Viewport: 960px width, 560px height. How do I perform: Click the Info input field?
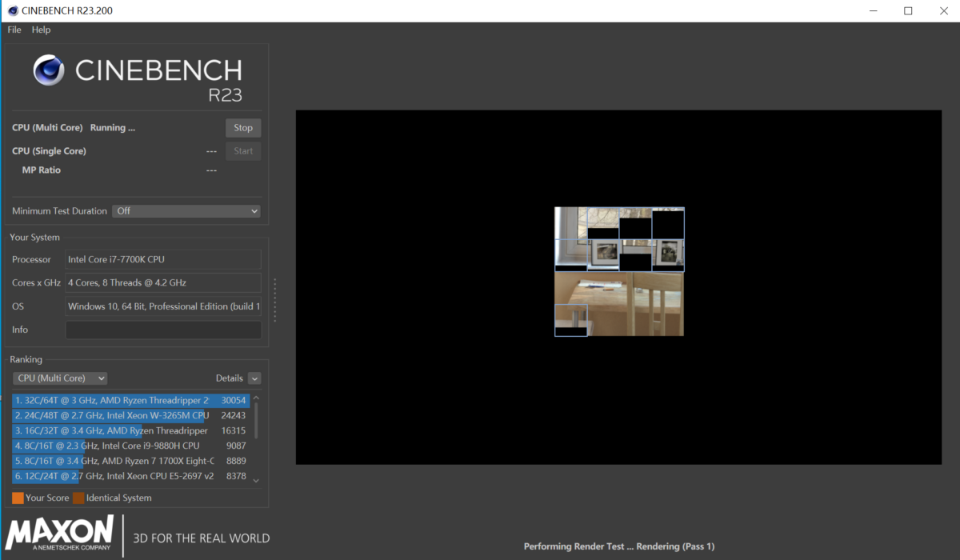[163, 330]
